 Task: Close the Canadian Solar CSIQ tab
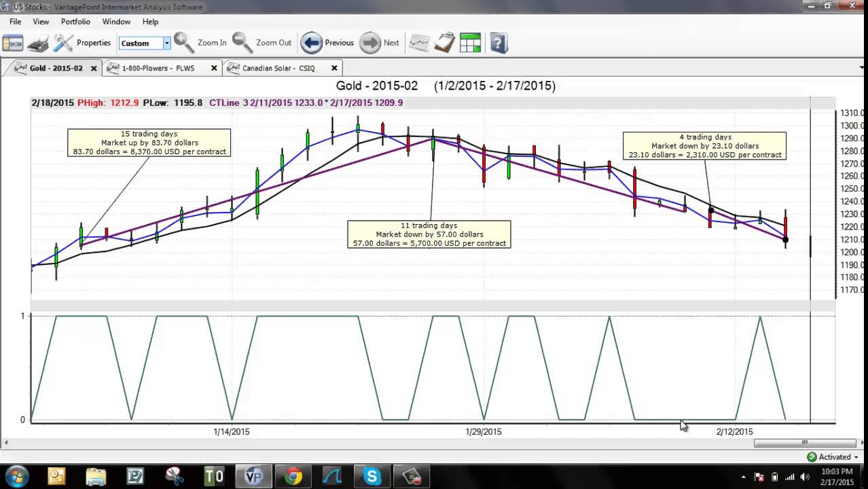[334, 68]
